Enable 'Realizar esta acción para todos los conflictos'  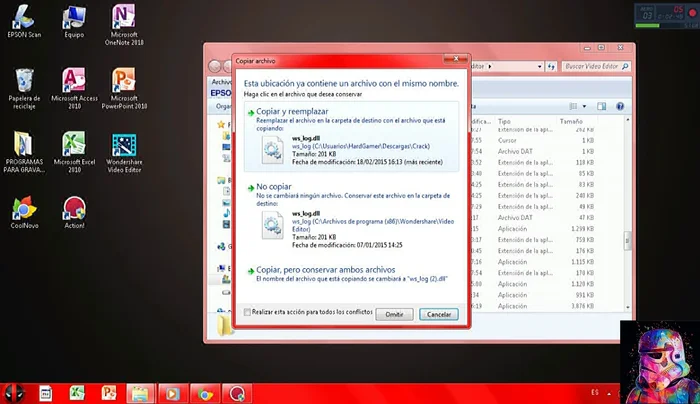coord(247,313)
